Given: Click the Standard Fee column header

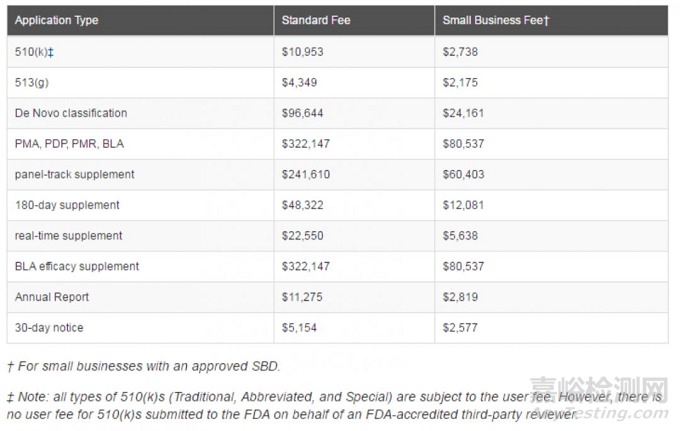Looking at the screenshot, I should pos(315,20).
